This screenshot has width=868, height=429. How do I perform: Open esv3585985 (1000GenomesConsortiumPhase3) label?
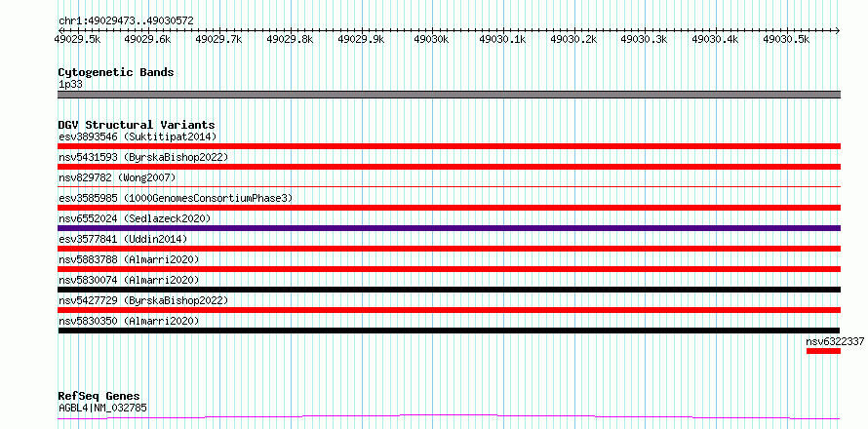175,198
